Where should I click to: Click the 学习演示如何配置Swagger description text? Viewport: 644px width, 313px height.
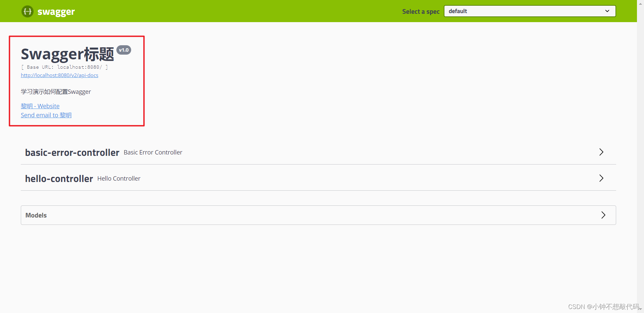pos(56,92)
